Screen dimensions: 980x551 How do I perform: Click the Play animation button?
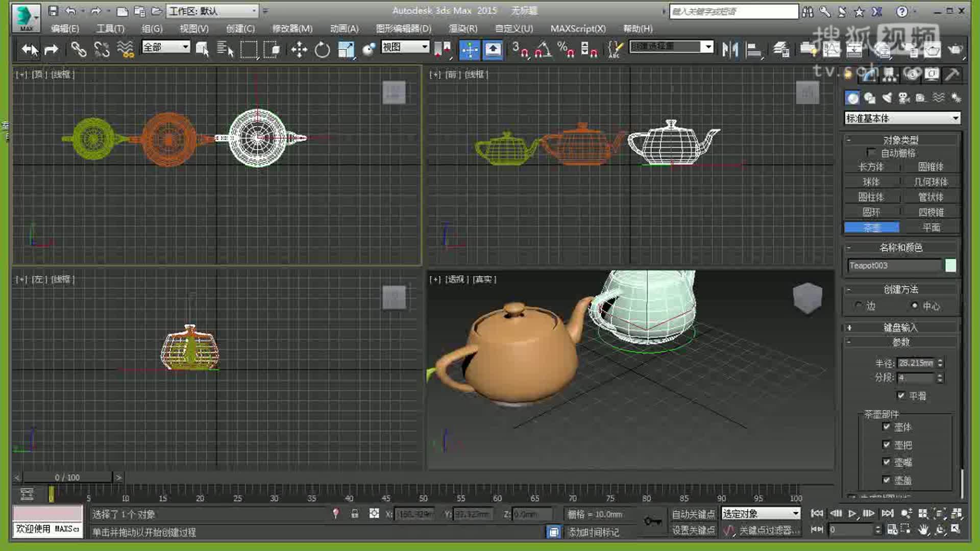pyautogui.click(x=851, y=514)
